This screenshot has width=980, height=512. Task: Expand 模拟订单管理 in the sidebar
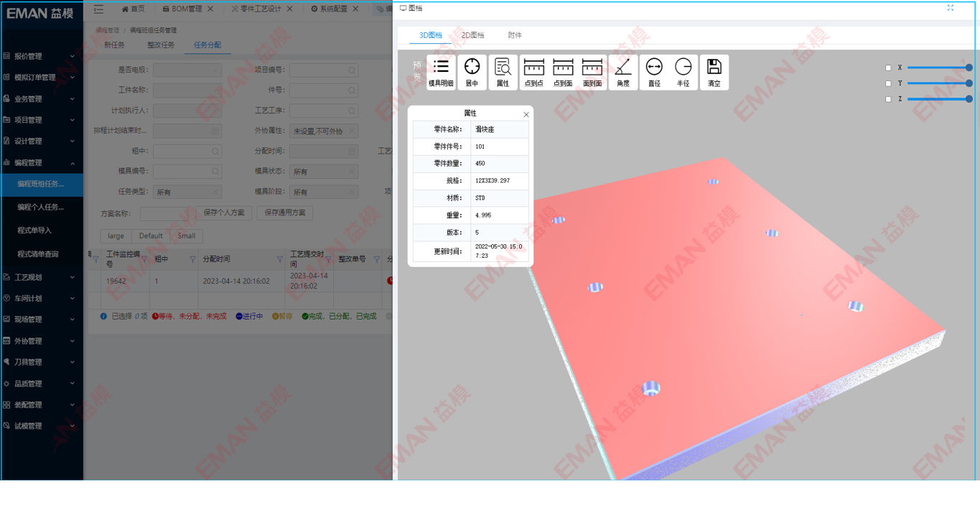[42, 78]
